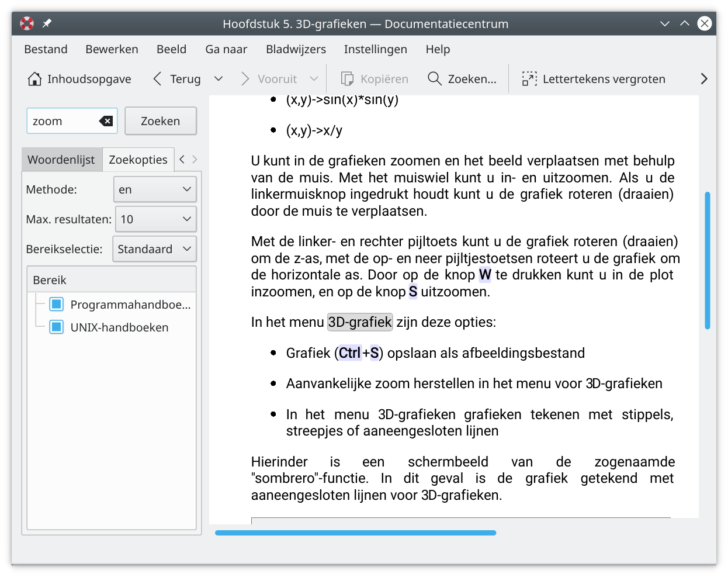Click the Zoeken button beside search field
The width and height of the screenshot is (728, 577).
(161, 121)
